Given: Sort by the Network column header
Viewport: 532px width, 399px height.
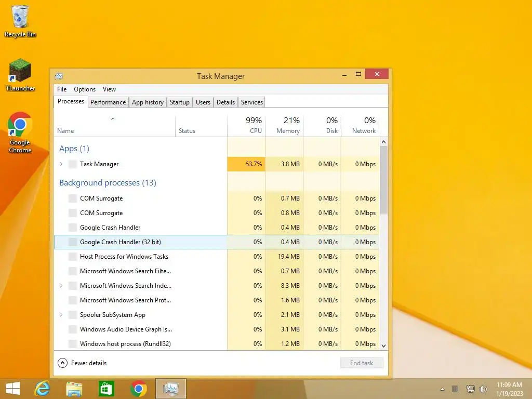Looking at the screenshot, I should [361, 126].
